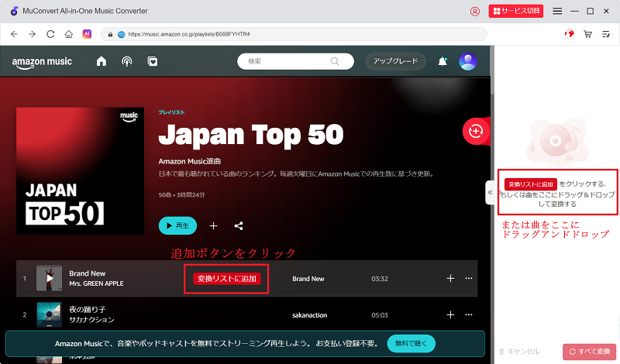Open the podcast icon in Amazon Music

pos(127,61)
